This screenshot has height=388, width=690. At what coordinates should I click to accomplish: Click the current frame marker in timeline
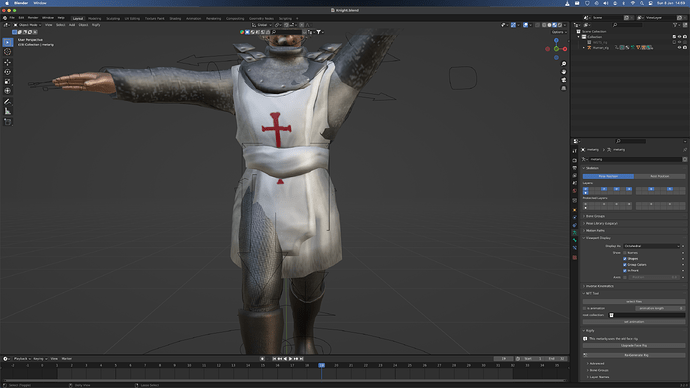[x=322, y=366]
